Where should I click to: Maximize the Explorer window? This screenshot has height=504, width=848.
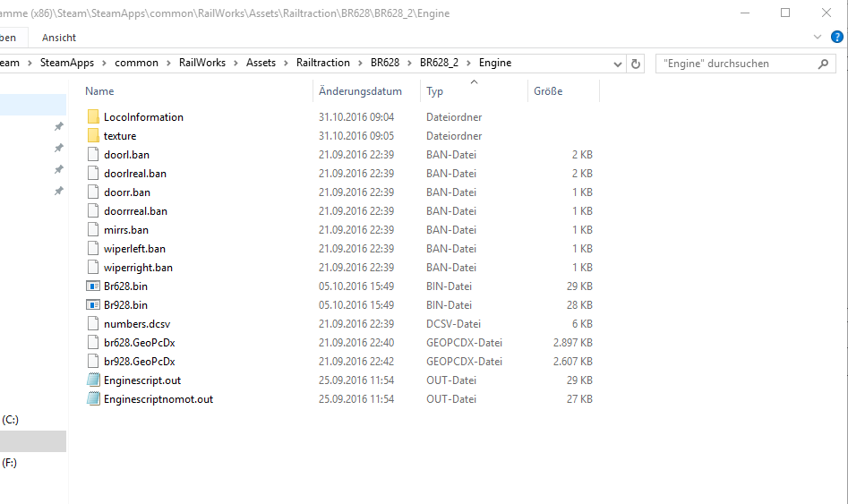point(785,13)
